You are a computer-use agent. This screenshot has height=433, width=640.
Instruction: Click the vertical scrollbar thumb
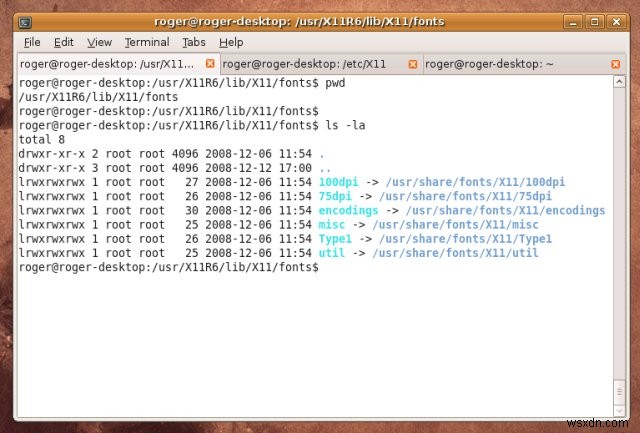(619, 392)
